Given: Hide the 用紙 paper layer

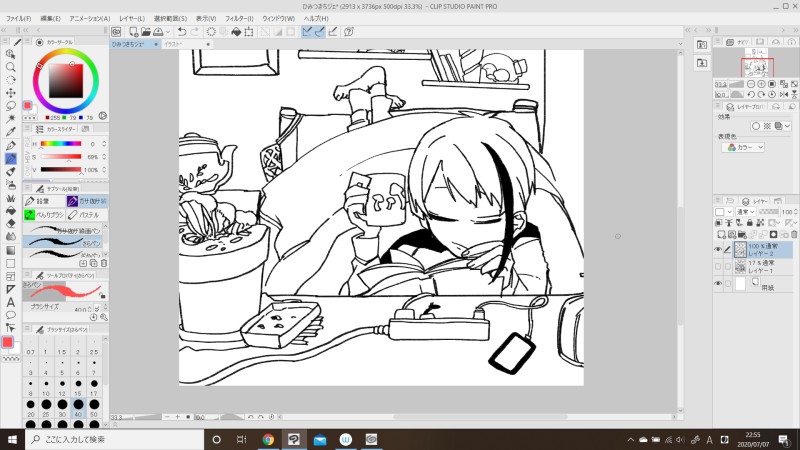Looking at the screenshot, I should [718, 283].
